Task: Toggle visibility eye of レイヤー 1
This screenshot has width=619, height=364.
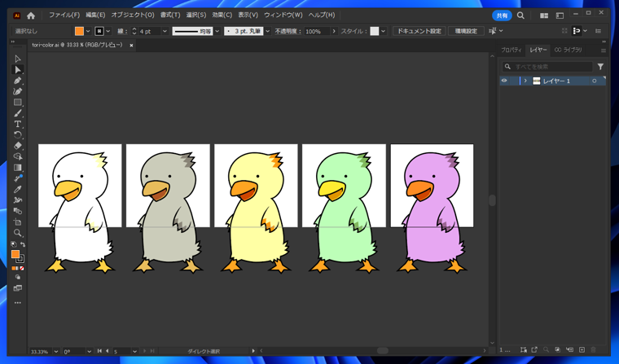Action: 504,81
